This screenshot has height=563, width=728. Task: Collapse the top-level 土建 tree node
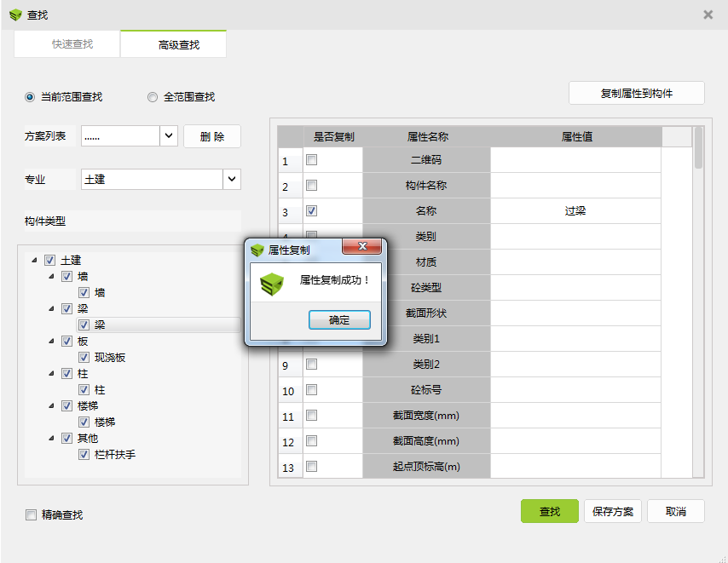click(34, 260)
